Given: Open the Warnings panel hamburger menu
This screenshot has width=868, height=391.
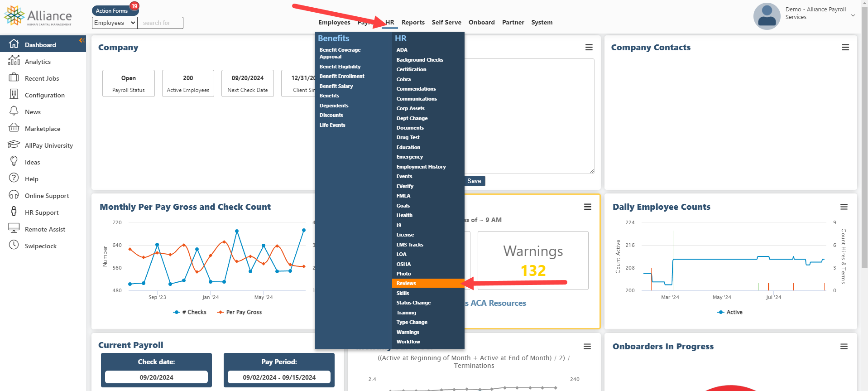Looking at the screenshot, I should tap(588, 207).
